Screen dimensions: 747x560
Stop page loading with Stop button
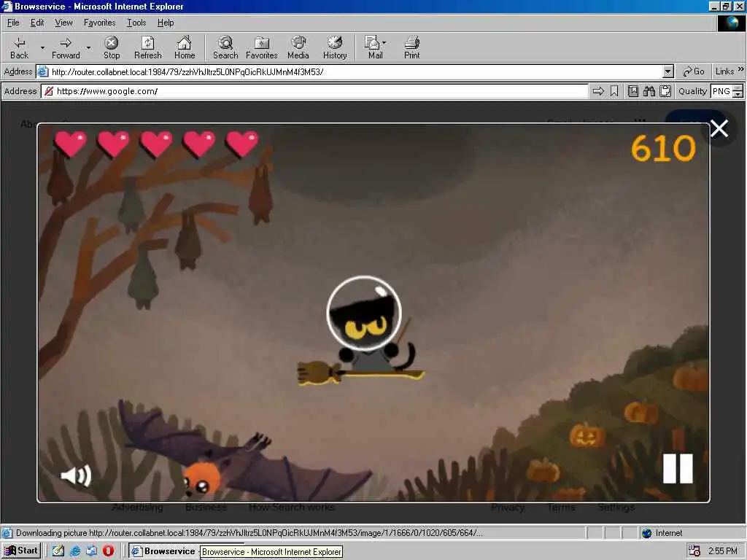112,47
